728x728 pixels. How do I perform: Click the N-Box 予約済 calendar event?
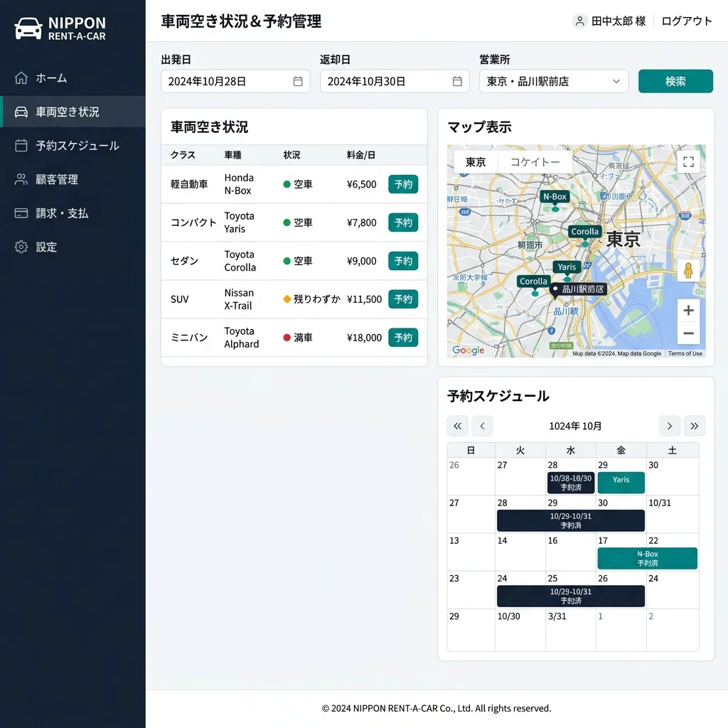(x=647, y=558)
